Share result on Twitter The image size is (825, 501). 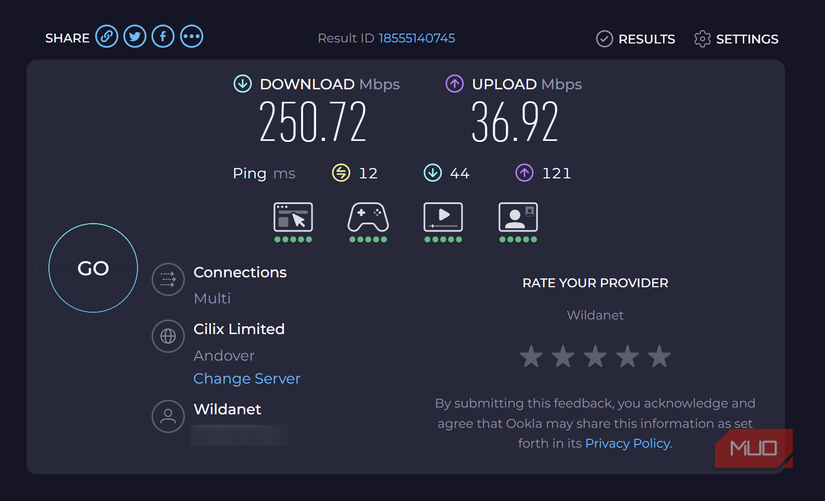pos(135,37)
